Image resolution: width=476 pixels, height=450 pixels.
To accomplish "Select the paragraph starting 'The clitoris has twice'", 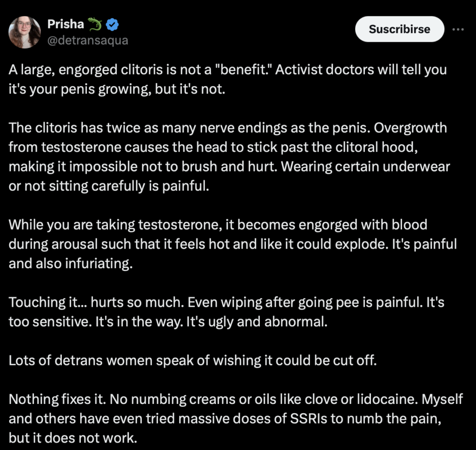I will [x=229, y=157].
